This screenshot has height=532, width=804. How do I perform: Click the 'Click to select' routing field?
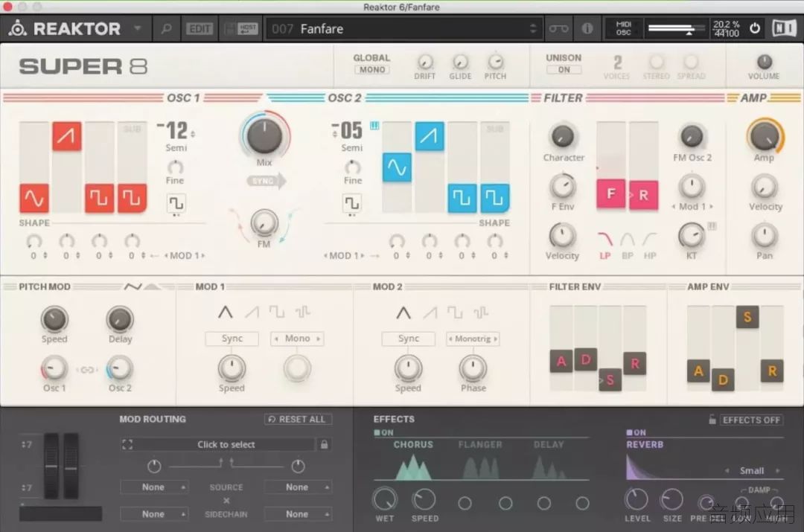(x=226, y=444)
